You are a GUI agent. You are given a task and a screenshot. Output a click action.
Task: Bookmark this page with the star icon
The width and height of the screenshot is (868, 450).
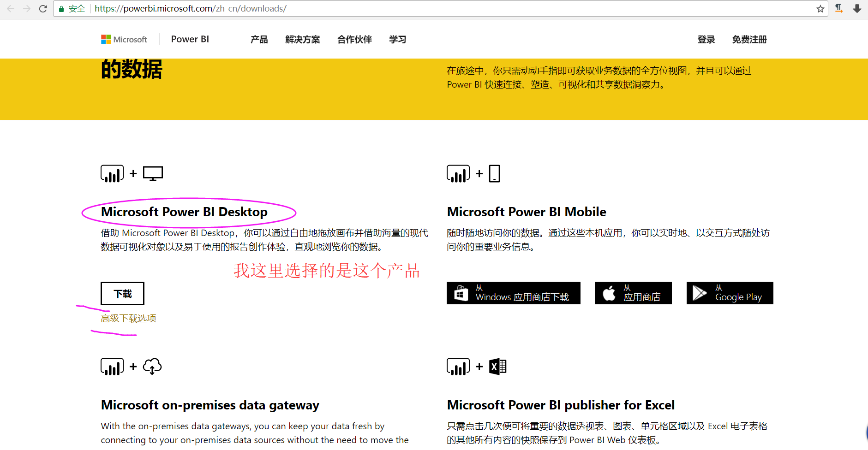pos(820,9)
